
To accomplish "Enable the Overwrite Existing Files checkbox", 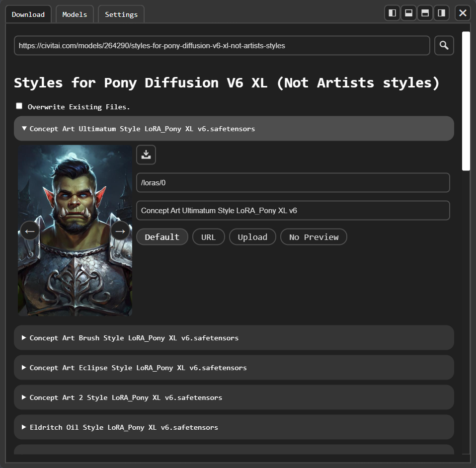I will coord(19,105).
